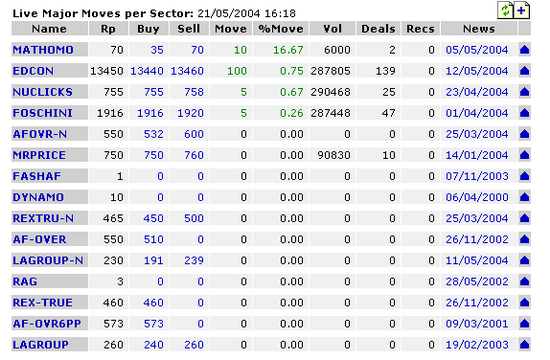
Task: Click the blue arrow icon in RAG row
Action: (x=524, y=281)
